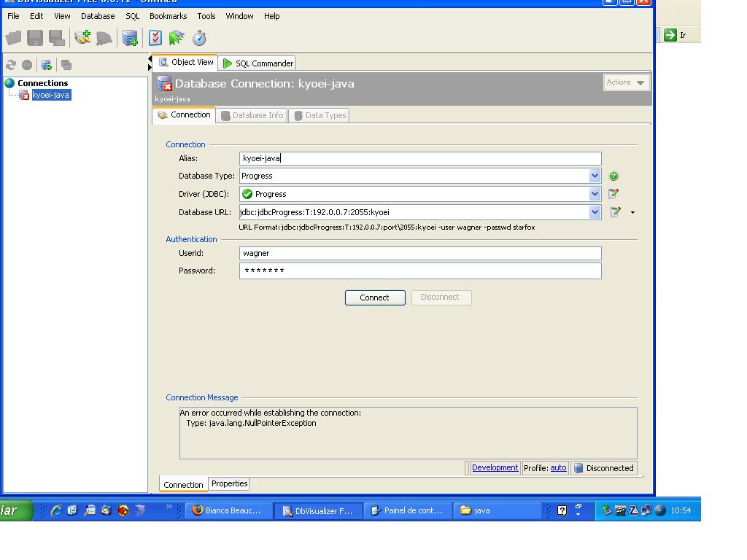
Task: Click the Alias input field
Action: coord(420,158)
